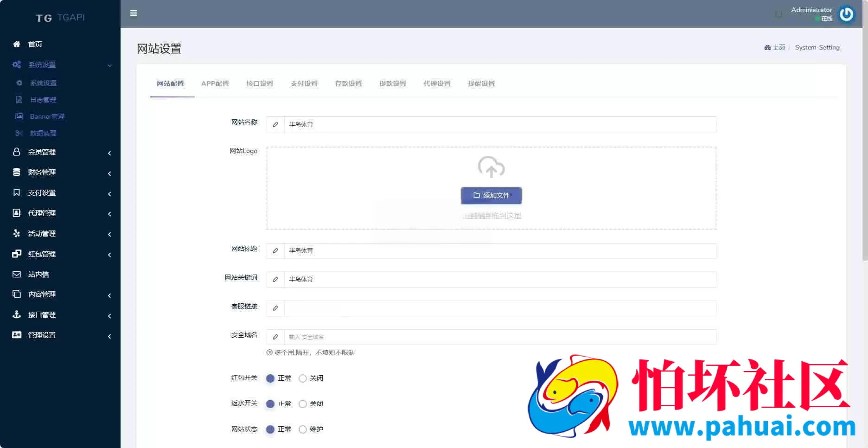The image size is (868, 448).
Task: Click the address book icon beside 代理管理
Action: pyautogui.click(x=17, y=213)
